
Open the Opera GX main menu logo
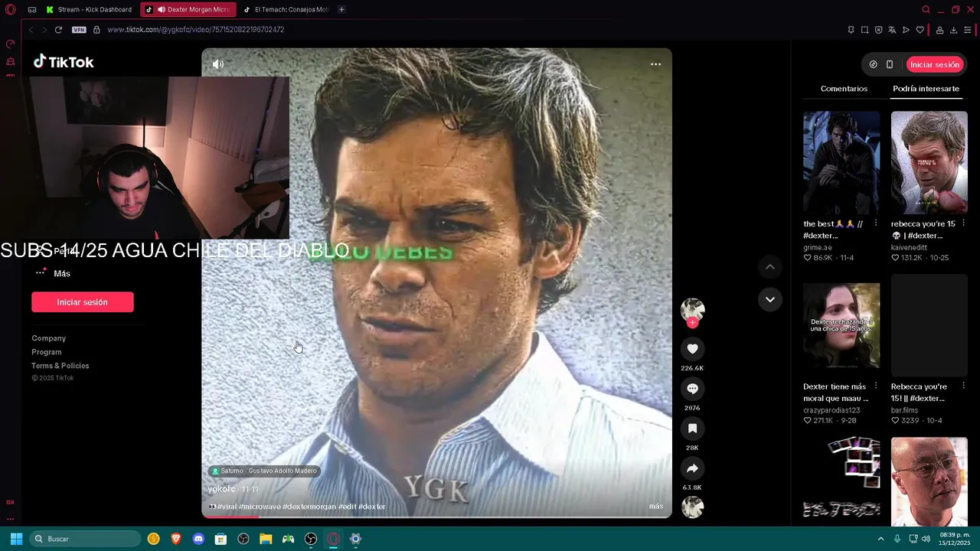click(x=10, y=9)
